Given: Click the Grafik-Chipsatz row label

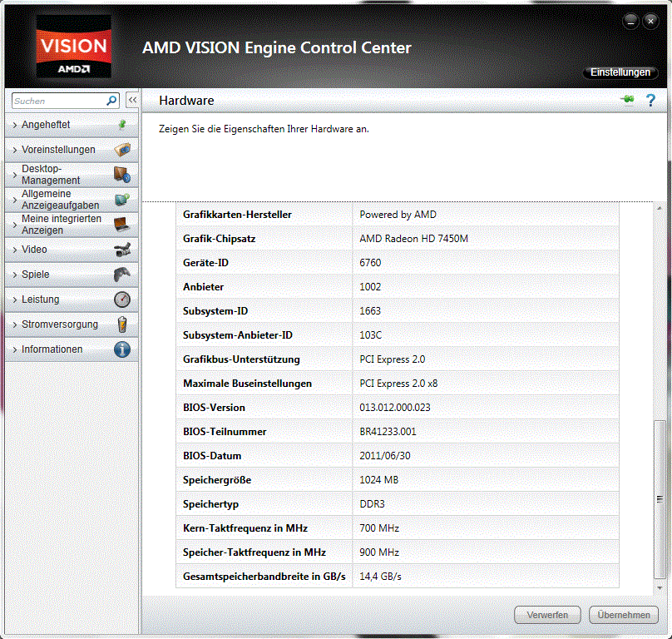Looking at the screenshot, I should pos(219,239).
